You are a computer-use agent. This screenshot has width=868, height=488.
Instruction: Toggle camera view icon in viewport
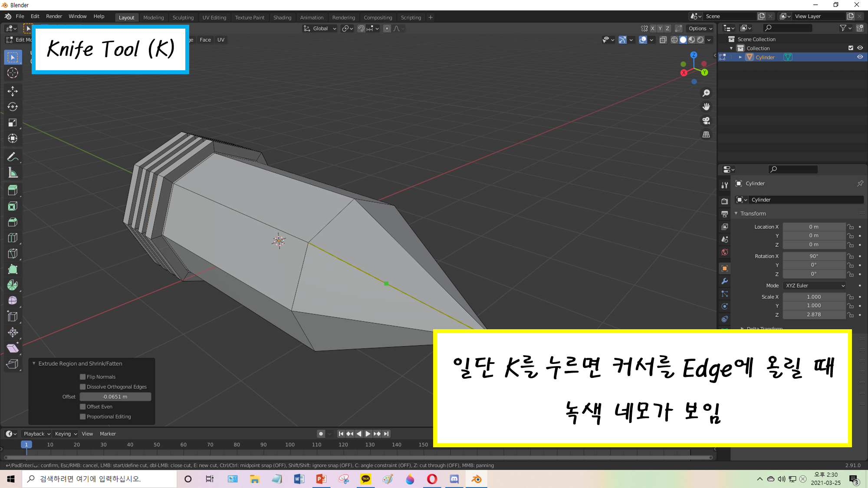point(706,121)
